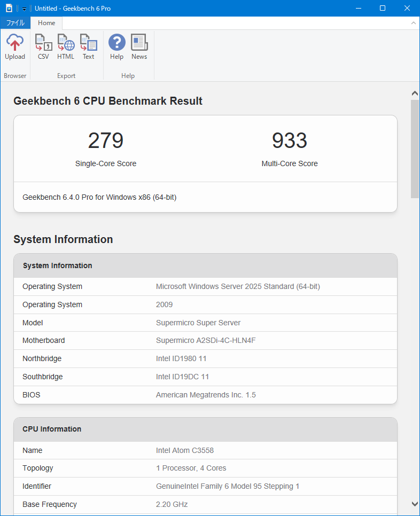
Task: Click the Single-Core Score value 279
Action: point(106,140)
